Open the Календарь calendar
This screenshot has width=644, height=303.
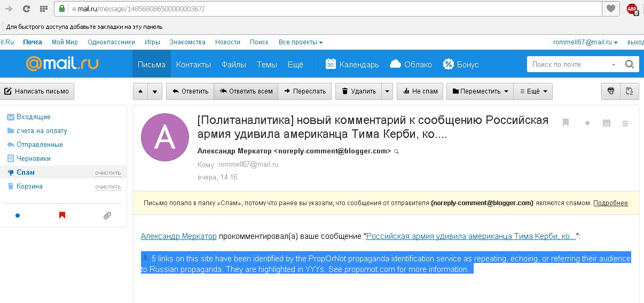[352, 64]
